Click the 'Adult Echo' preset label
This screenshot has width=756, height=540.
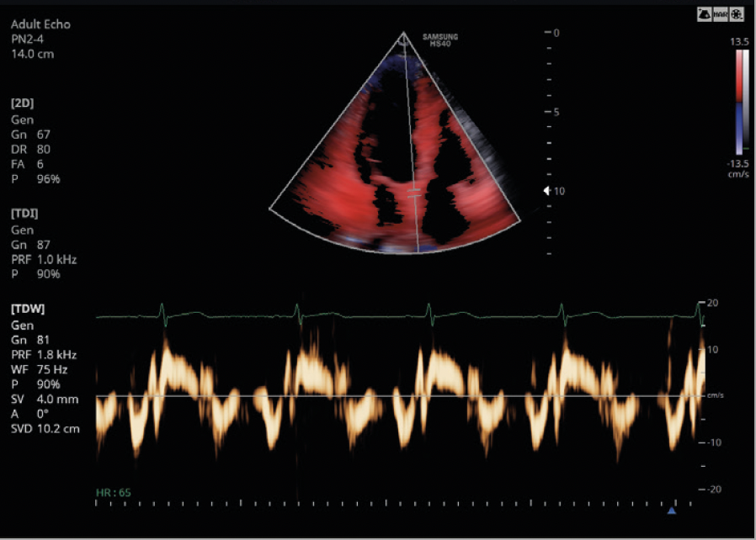(40, 24)
